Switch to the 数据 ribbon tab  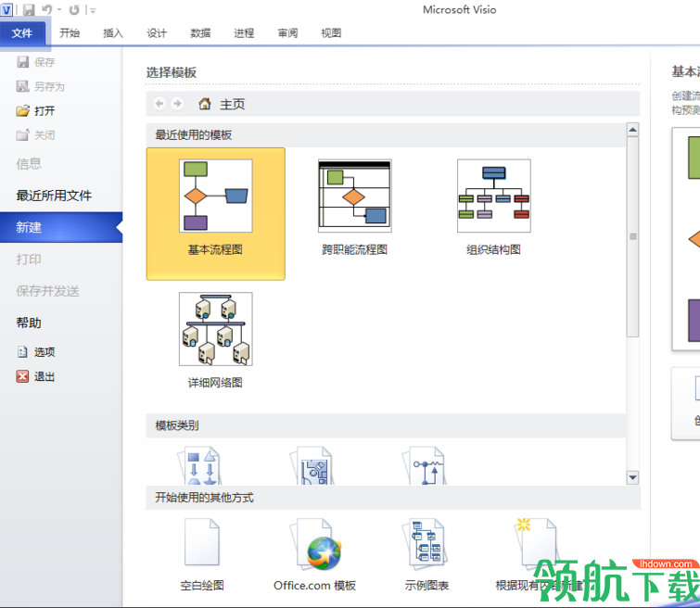pos(200,33)
